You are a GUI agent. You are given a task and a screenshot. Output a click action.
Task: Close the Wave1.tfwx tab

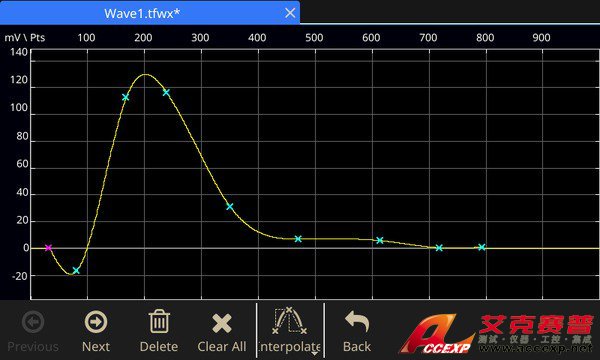point(290,13)
